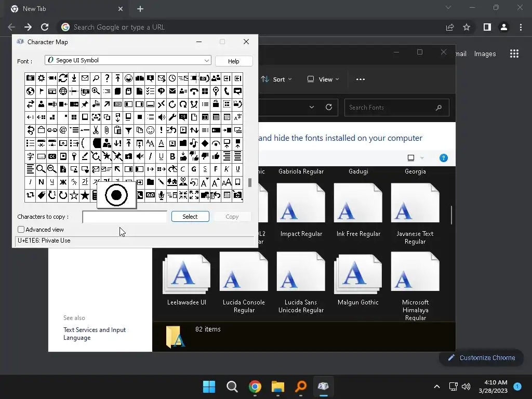Viewport: 532px width, 399px height.
Task: Pick the filled black star glyph
Action: click(x=85, y=195)
